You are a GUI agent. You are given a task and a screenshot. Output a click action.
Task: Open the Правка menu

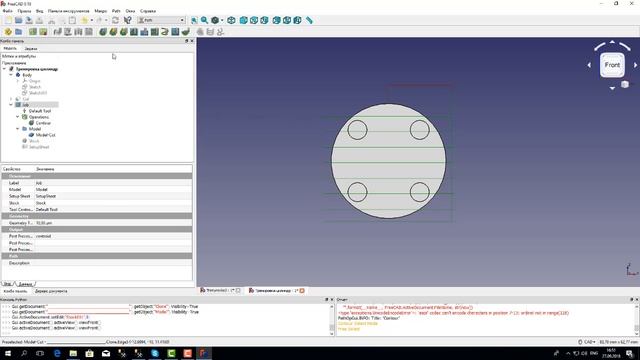pos(24,11)
